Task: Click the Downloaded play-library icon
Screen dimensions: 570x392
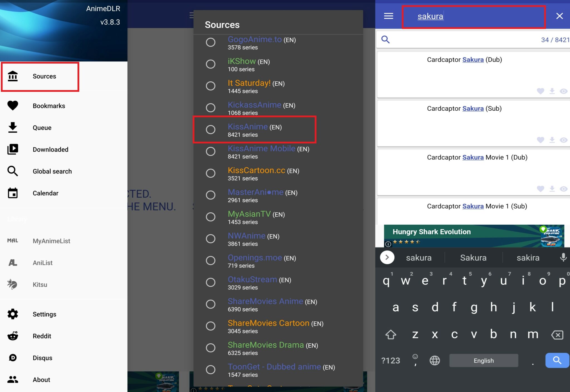Action: pyautogui.click(x=13, y=149)
